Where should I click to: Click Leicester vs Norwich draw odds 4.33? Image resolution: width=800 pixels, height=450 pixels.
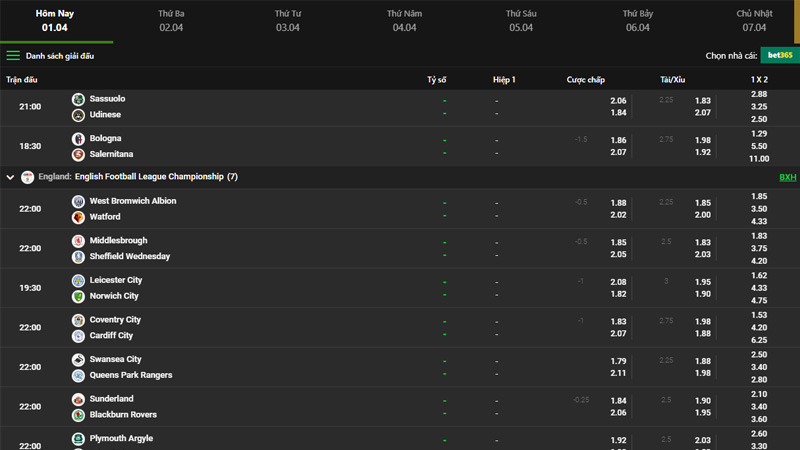759,288
